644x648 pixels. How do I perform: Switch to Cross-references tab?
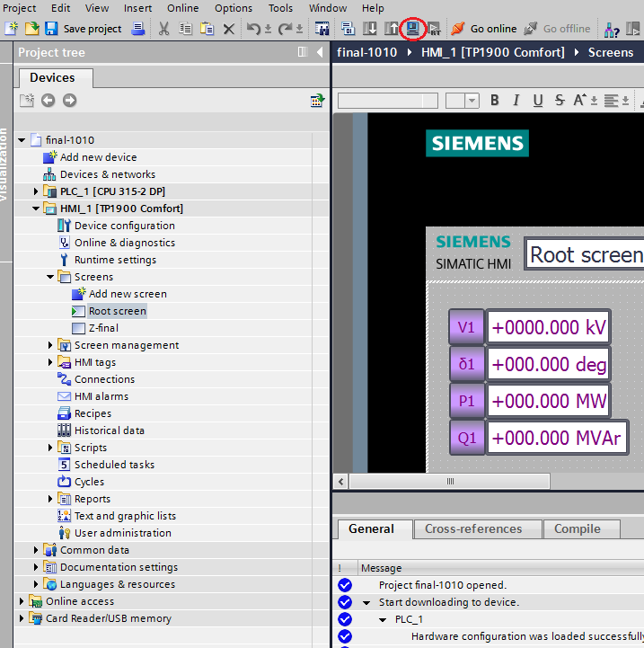[477, 529]
